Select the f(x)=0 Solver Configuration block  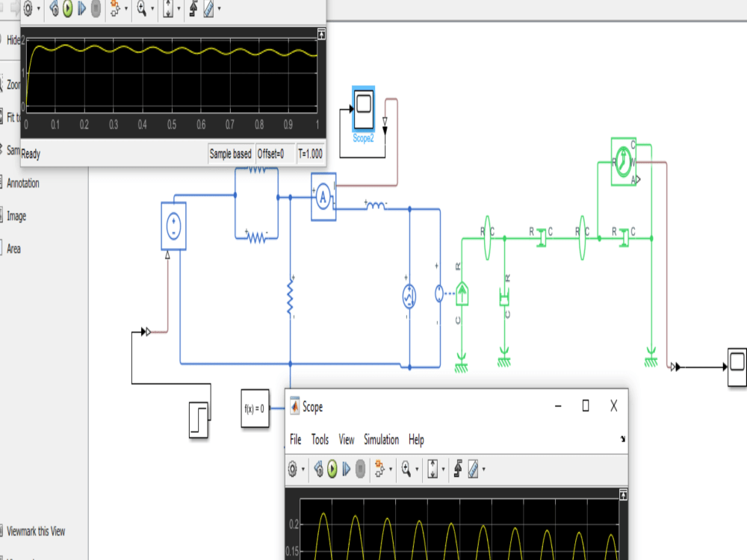(255, 408)
